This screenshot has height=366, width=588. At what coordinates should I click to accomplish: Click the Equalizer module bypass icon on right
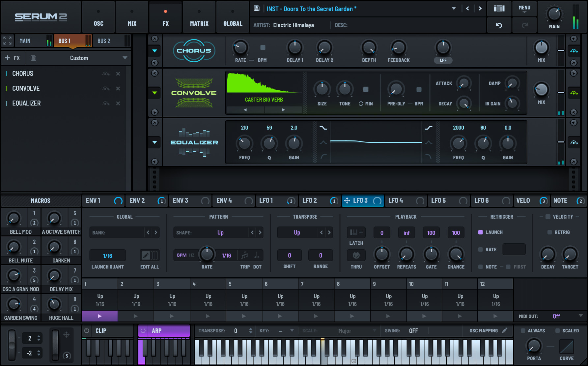(574, 142)
